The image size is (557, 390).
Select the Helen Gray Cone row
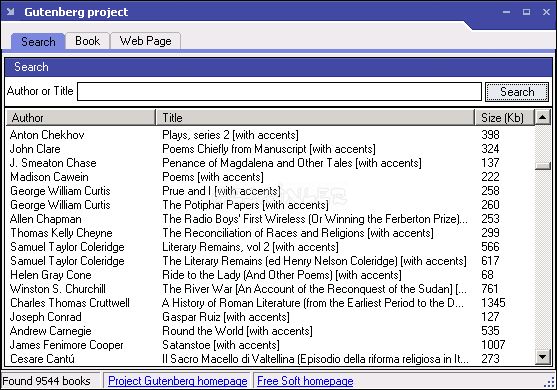[x=270, y=275]
